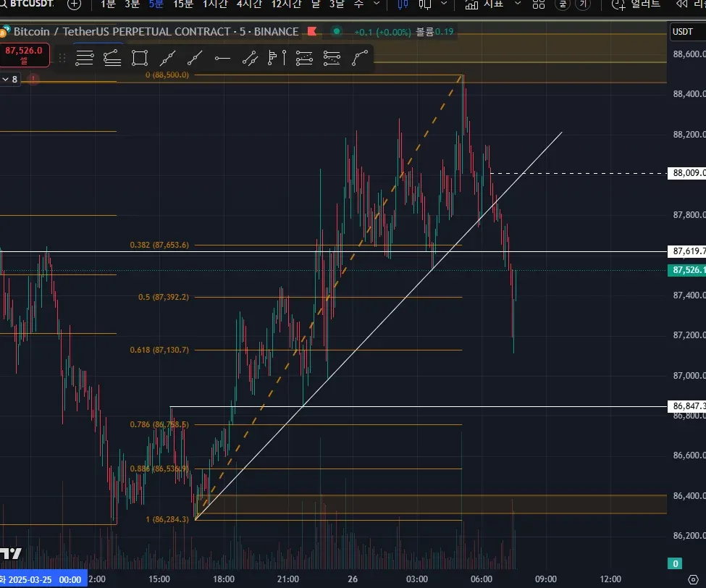Open the 얼러트 alert button
This screenshot has width=706, height=588.
[636, 4]
